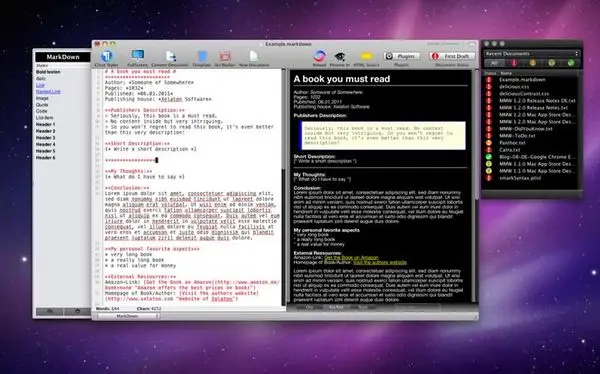Image resolution: width=600 pixels, height=374 pixels.
Task: Select MMW 1.2.0 Release Notes DE.txt
Action: point(537,101)
